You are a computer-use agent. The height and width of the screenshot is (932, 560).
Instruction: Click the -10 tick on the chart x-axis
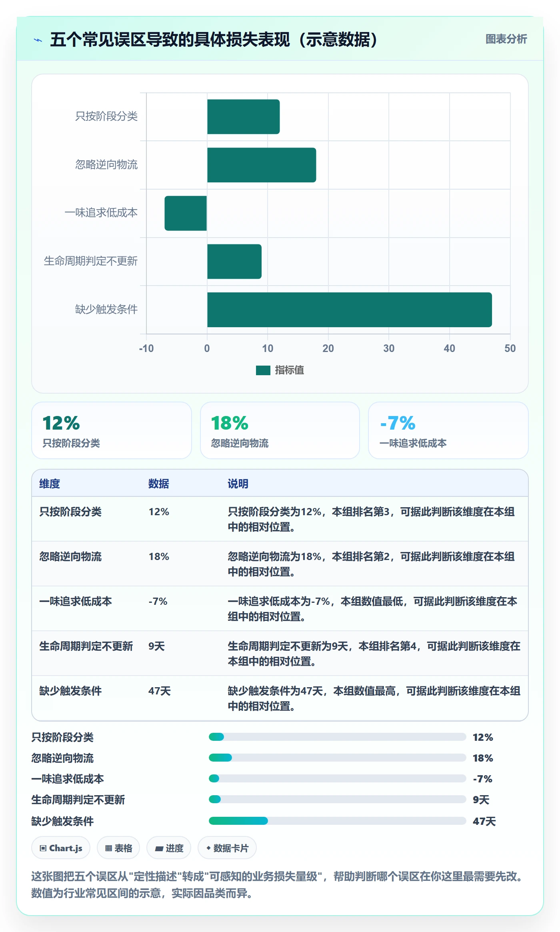(x=146, y=348)
